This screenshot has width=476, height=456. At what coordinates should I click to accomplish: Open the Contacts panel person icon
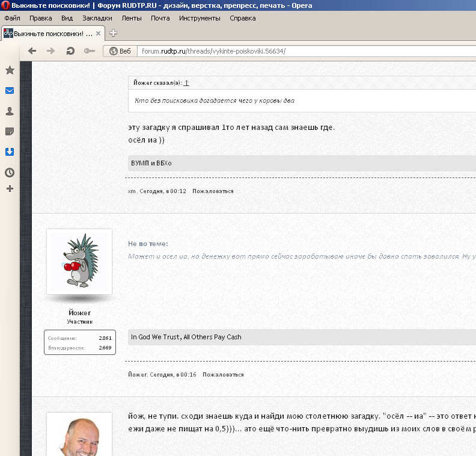(10, 111)
